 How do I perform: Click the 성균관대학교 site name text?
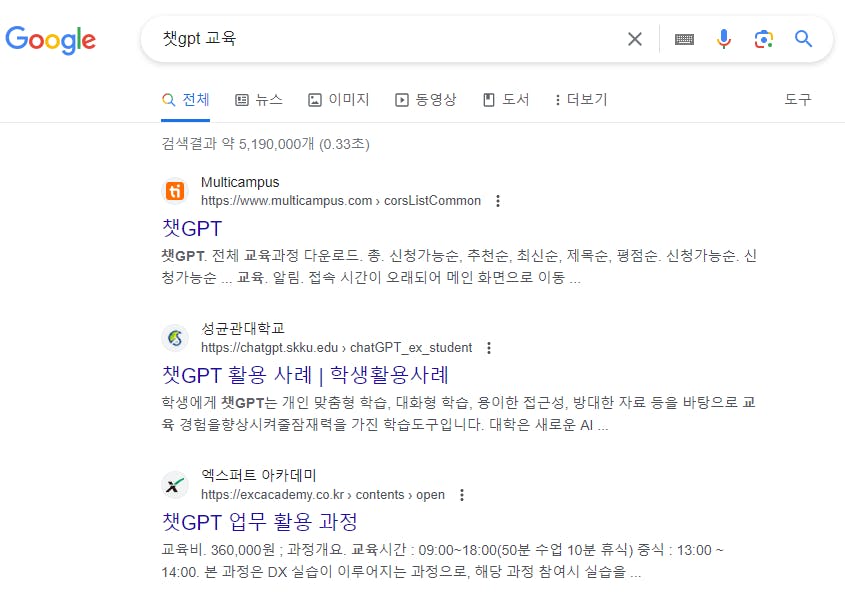point(243,329)
